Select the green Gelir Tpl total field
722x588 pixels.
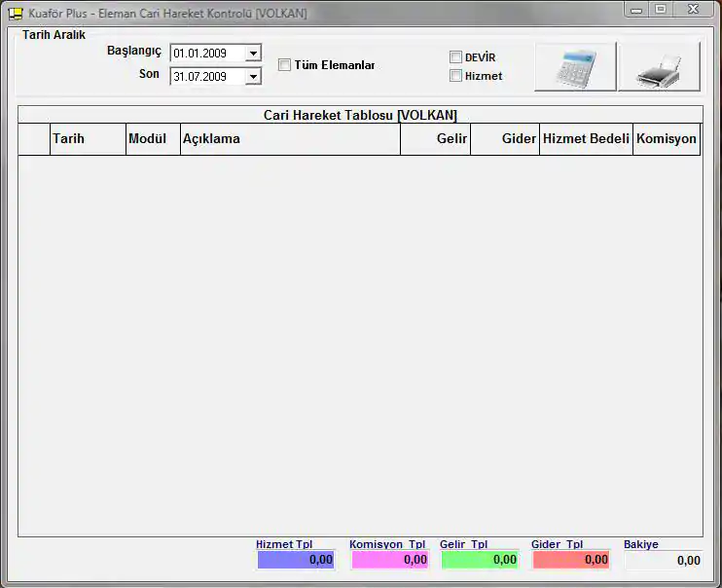480,560
